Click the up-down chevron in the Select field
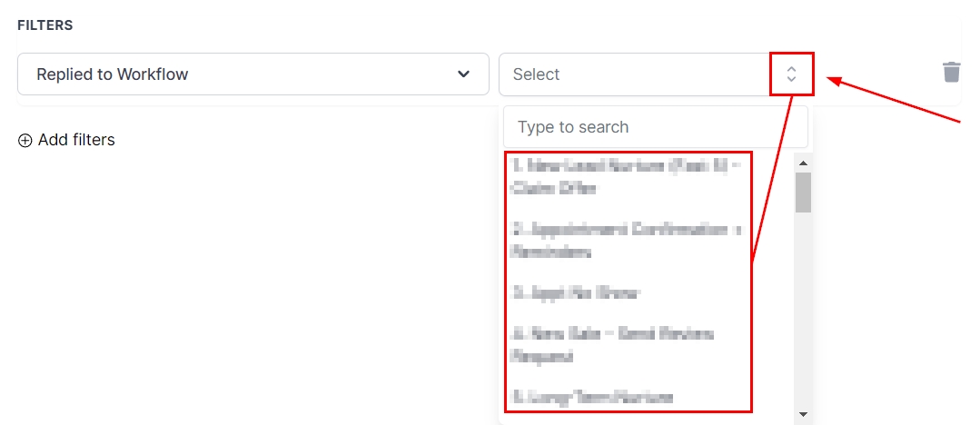 point(791,74)
